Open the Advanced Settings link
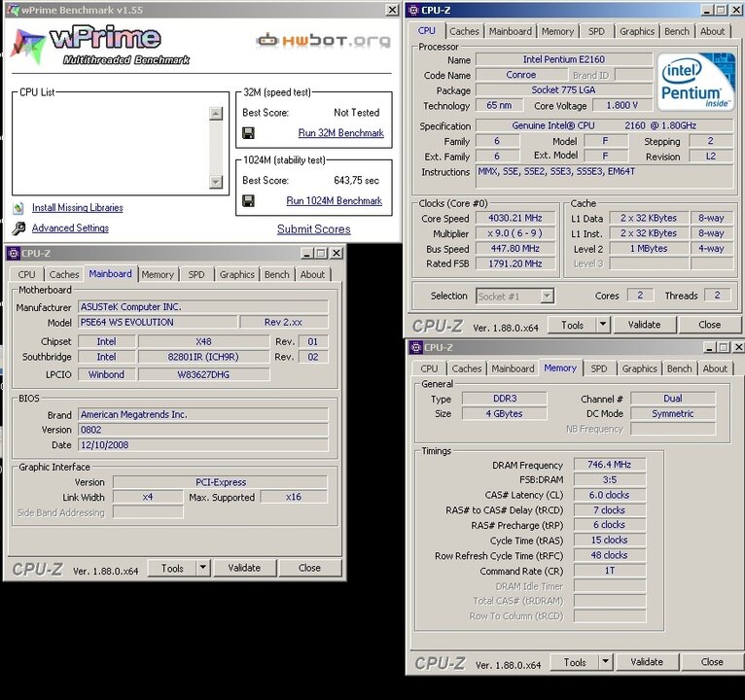Image resolution: width=745 pixels, height=700 pixels. click(x=70, y=227)
